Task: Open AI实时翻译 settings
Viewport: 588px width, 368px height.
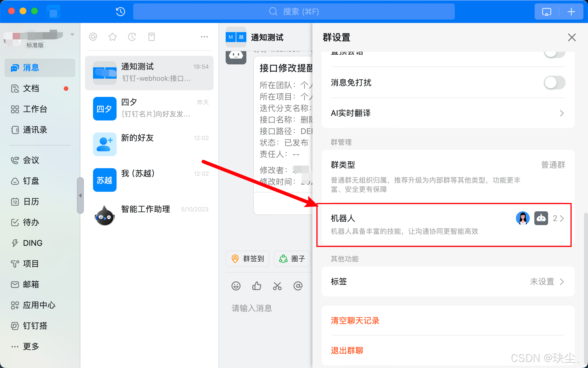Action: click(x=448, y=113)
